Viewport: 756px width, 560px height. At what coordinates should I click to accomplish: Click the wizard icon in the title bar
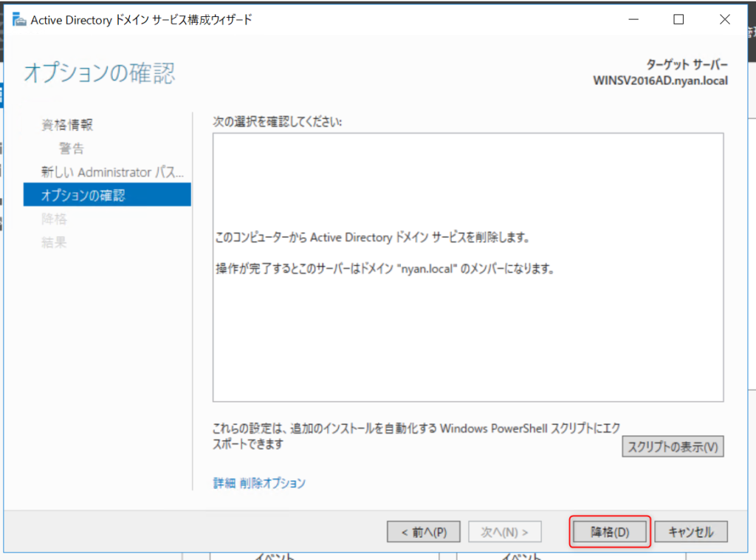click(18, 20)
